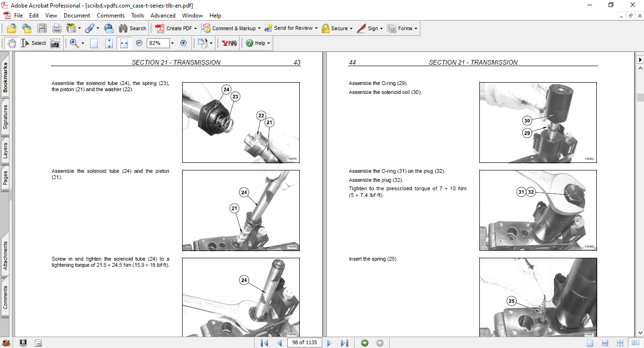Open the Bookmarks side tab
Screen dimensions: 644x348
click(x=6, y=78)
